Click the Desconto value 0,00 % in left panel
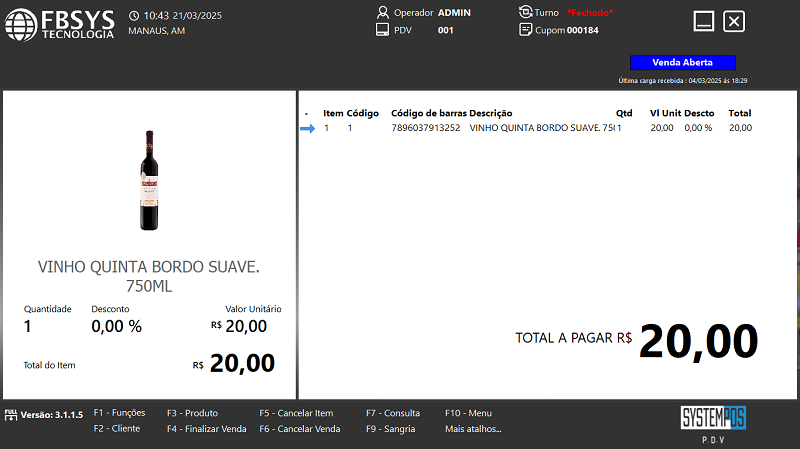 coord(116,327)
